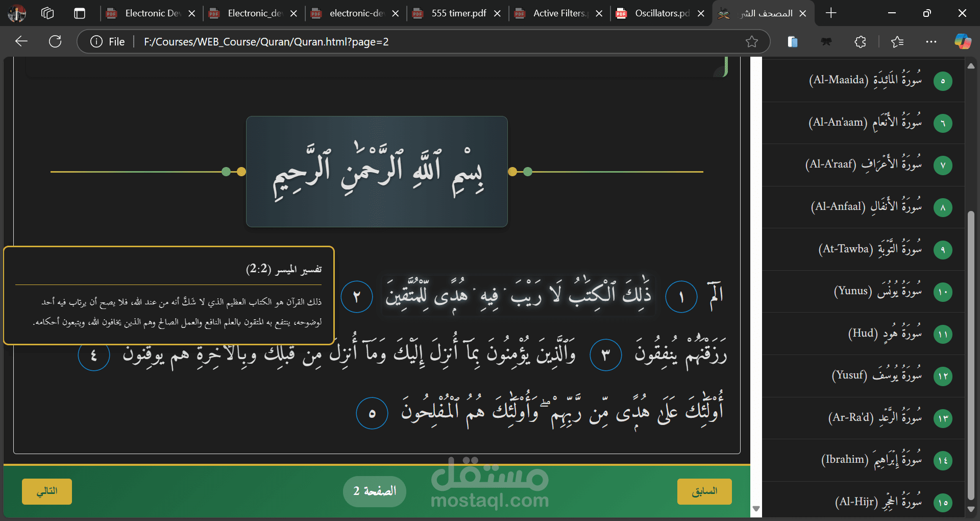Switch to the 555 timer.pdf tab
Screen dimensions: 980x521
[x=457, y=13]
